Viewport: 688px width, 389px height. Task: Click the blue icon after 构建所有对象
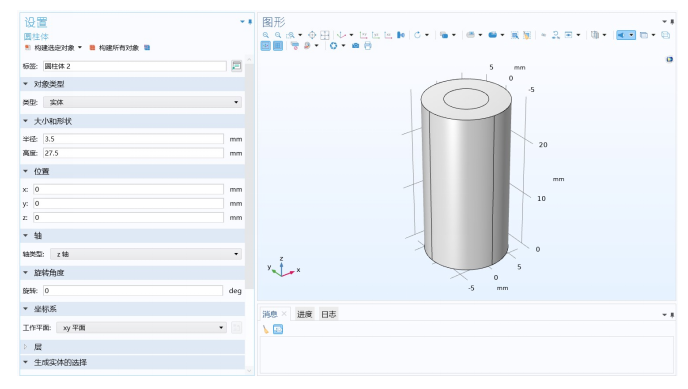click(147, 47)
